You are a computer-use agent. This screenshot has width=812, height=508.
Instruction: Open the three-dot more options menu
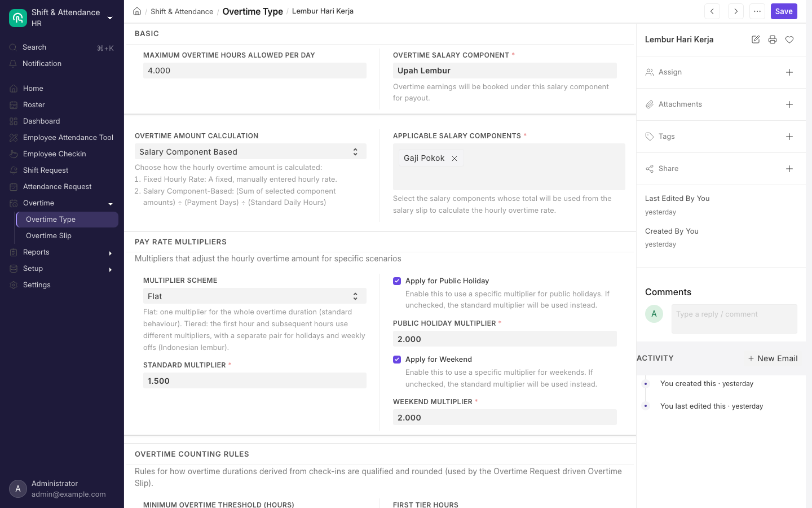[x=757, y=11]
